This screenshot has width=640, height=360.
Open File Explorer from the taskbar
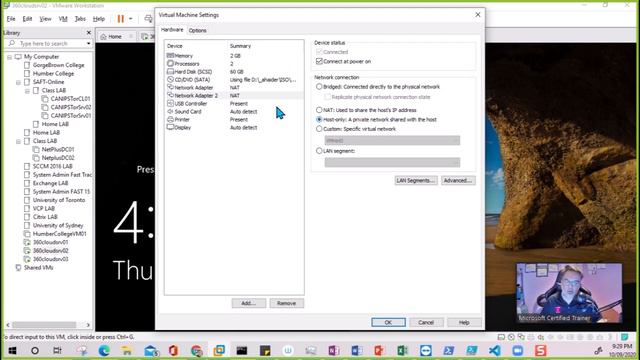pyautogui.click(x=127, y=351)
